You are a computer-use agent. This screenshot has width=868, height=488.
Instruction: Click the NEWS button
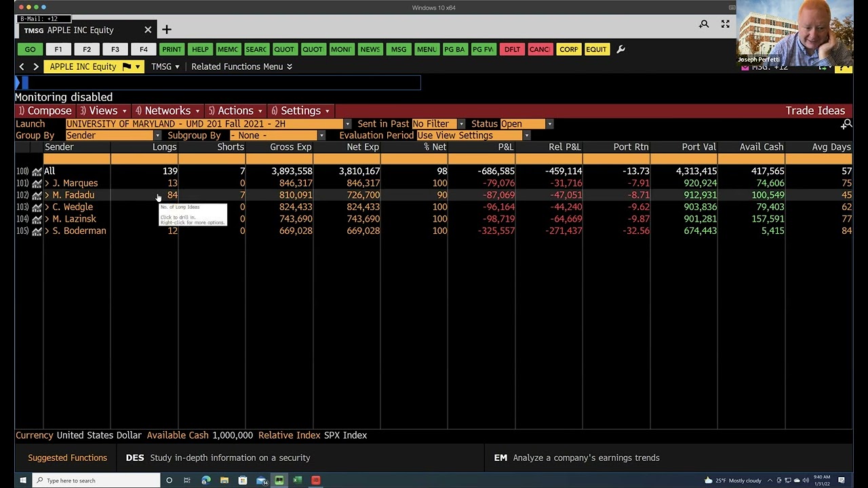(x=370, y=49)
